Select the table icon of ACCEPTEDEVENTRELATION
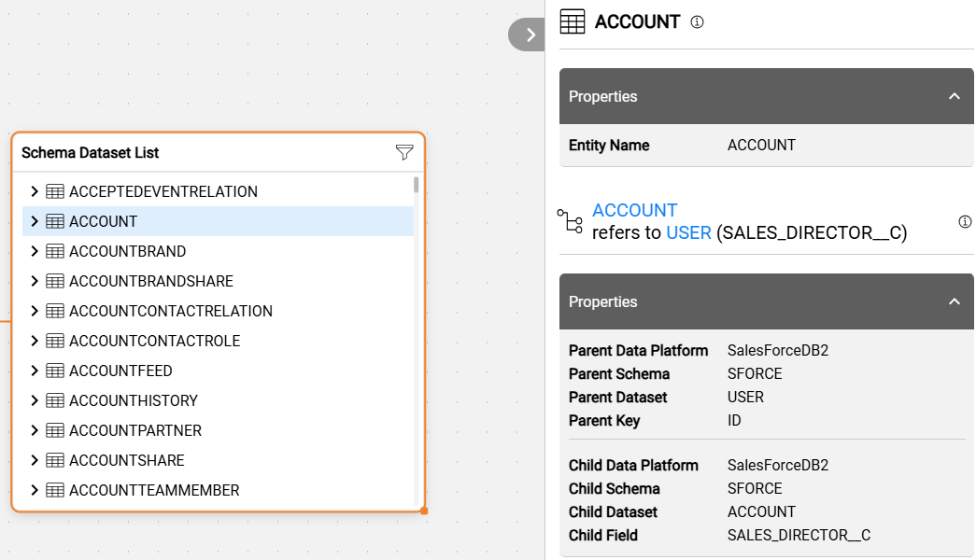 click(55, 191)
